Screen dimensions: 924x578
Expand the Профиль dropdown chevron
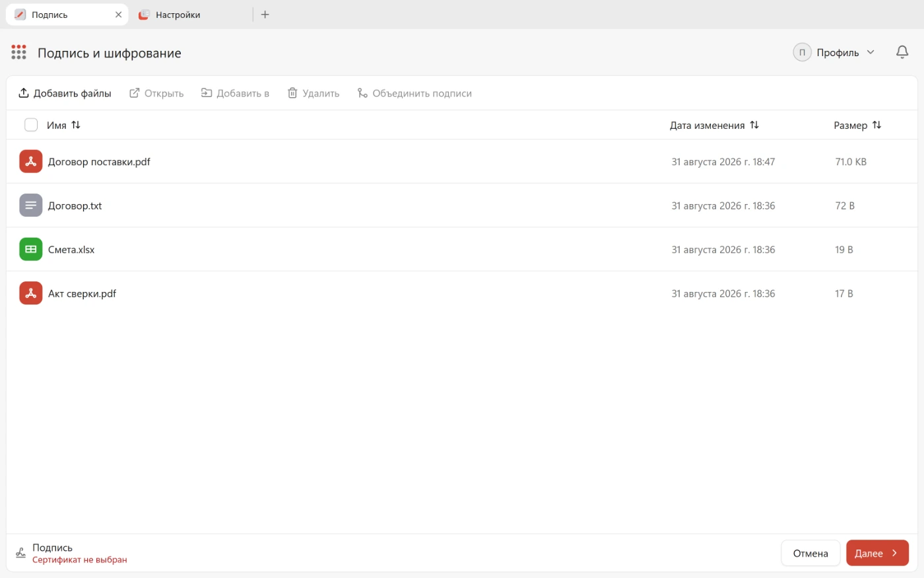tap(871, 52)
